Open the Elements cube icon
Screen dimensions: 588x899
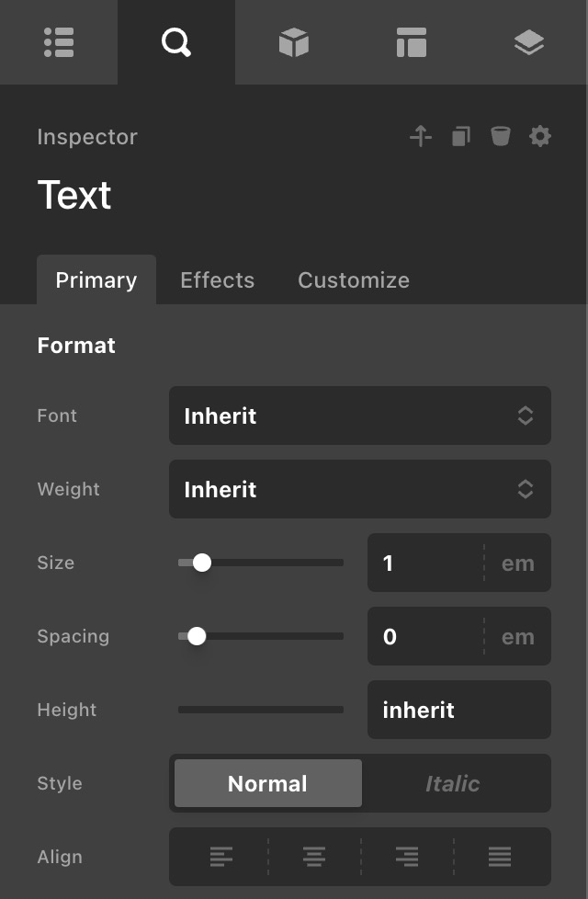293,42
